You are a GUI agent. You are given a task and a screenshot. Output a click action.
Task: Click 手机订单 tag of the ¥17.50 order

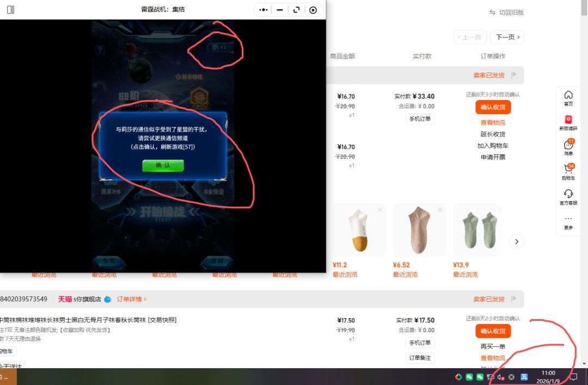[420, 343]
